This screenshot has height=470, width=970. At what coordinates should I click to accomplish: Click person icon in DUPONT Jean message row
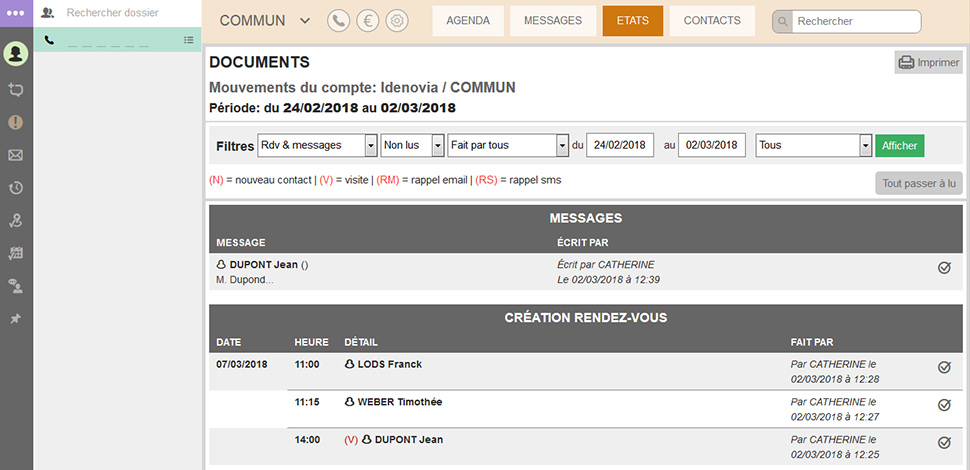pos(221,265)
